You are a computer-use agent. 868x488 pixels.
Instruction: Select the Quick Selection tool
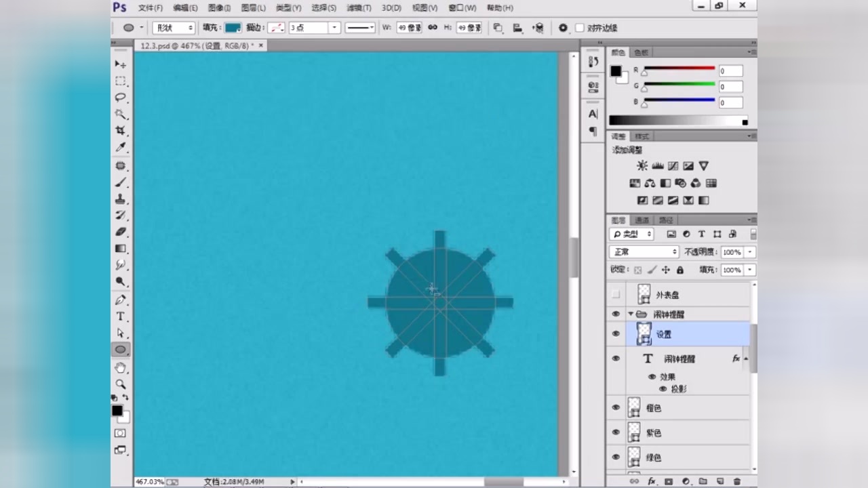121,114
